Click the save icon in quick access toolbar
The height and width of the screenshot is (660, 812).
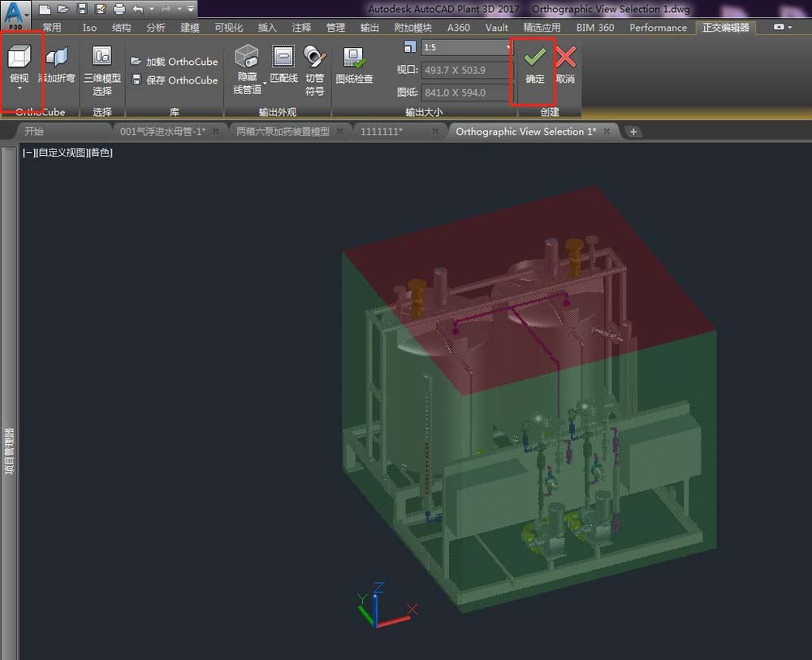point(80,10)
